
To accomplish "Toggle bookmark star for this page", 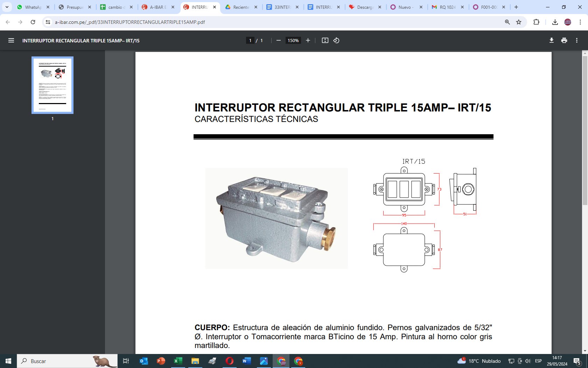I will pyautogui.click(x=518, y=22).
